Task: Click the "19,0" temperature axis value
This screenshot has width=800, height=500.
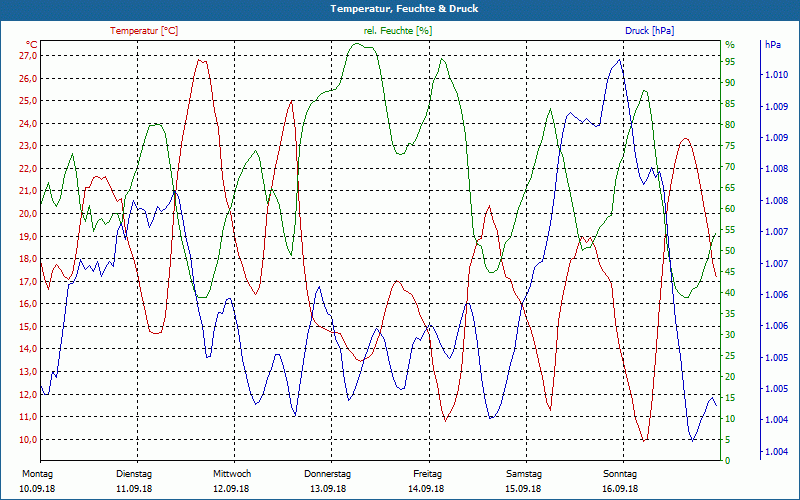Action: click(x=28, y=237)
